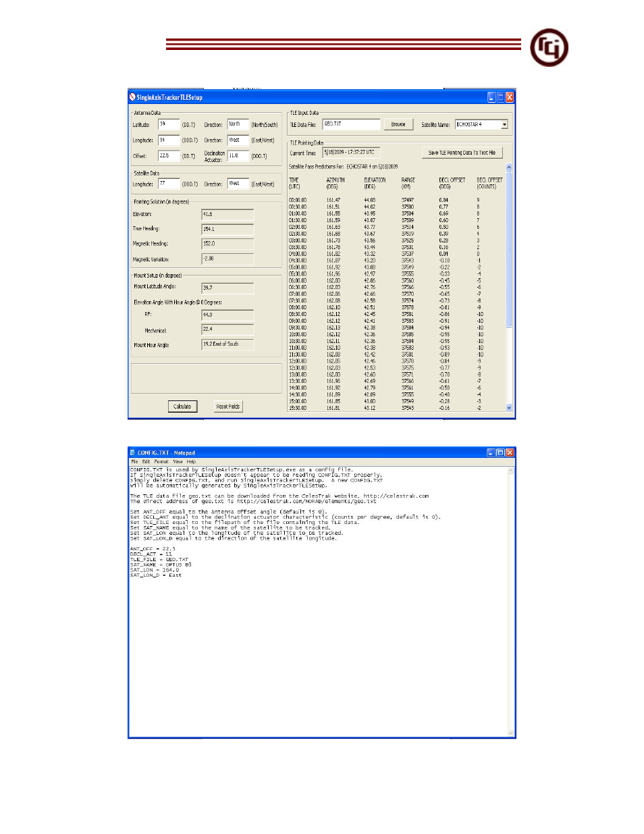Screen dimensions: 644x834
Task: Click the Notepad vertical scrollbar up arrow
Action: coord(512,469)
